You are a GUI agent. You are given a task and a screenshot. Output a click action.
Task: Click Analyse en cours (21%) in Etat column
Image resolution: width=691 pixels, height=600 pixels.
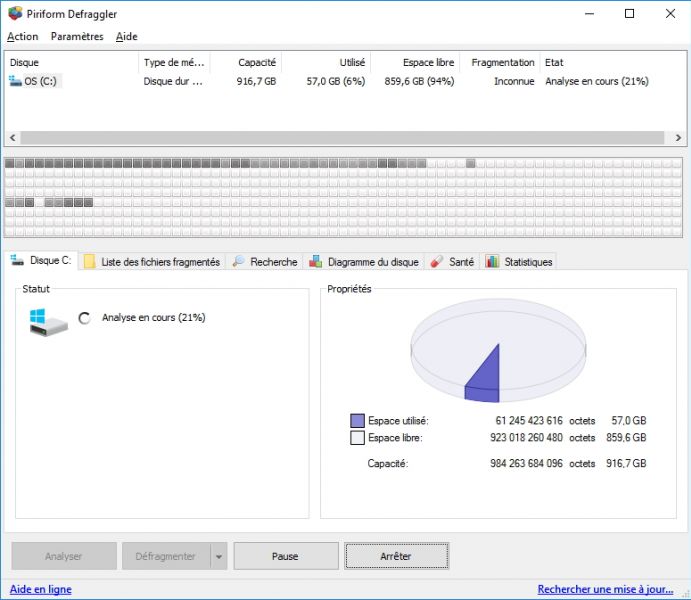[597, 81]
